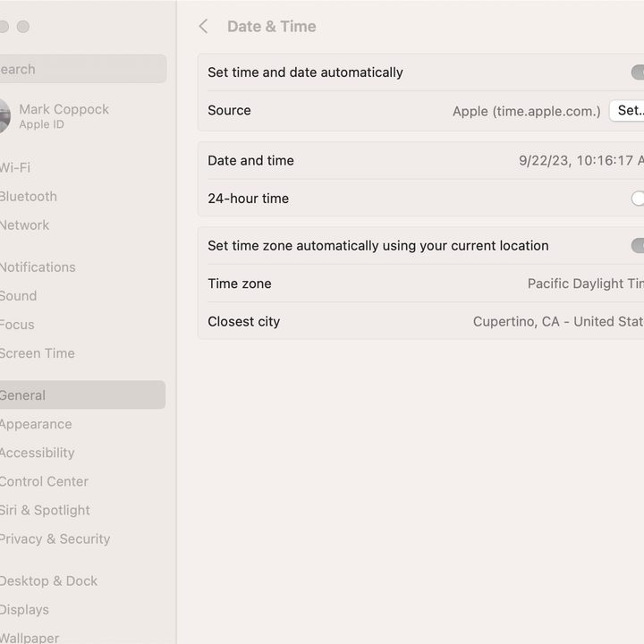The image size is (644, 644).
Task: Open Siri & Spotlight settings
Action: pos(46,510)
